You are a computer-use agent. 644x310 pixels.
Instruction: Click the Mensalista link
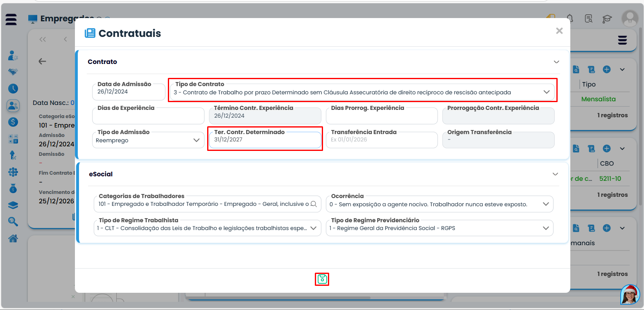(x=598, y=99)
